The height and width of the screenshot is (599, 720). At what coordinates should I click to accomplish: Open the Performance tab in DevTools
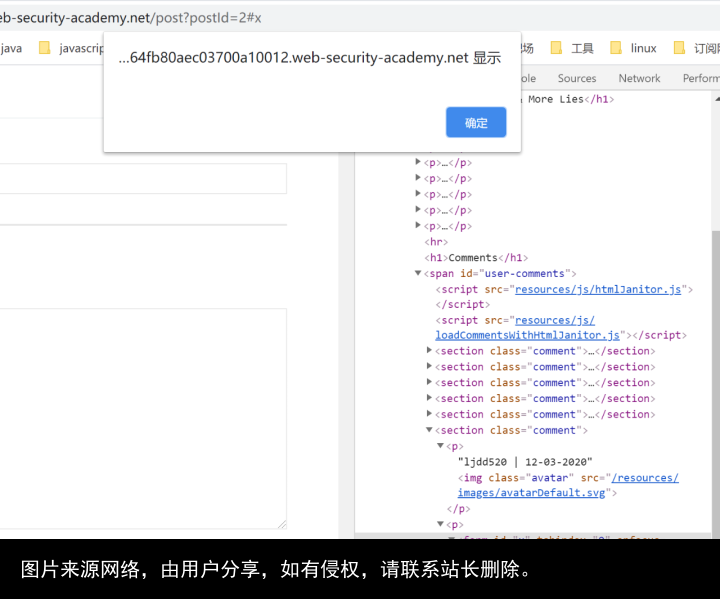[700, 78]
